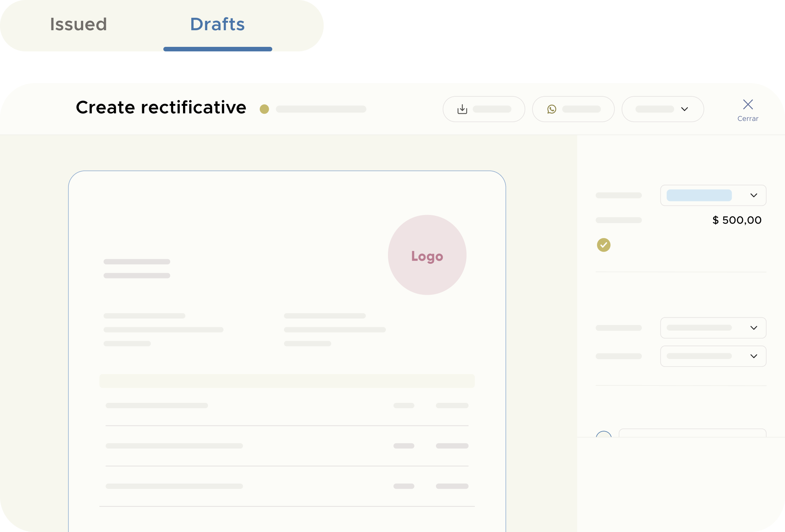Click the $ 500,00 amount field
785x532 pixels.
click(737, 220)
